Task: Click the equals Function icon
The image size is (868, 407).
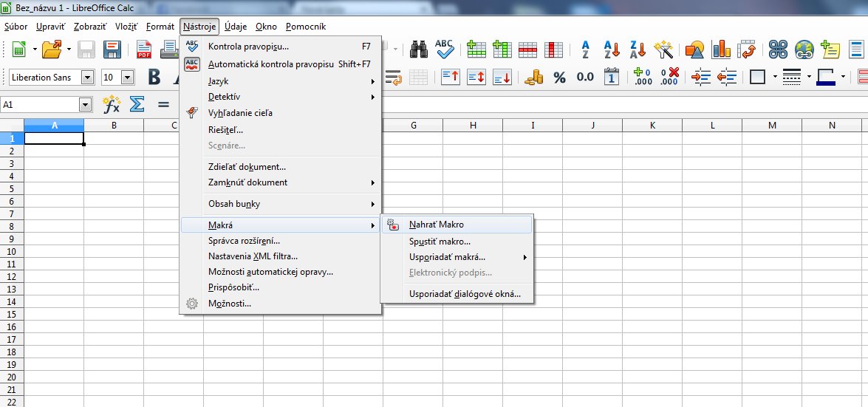Action: point(163,104)
